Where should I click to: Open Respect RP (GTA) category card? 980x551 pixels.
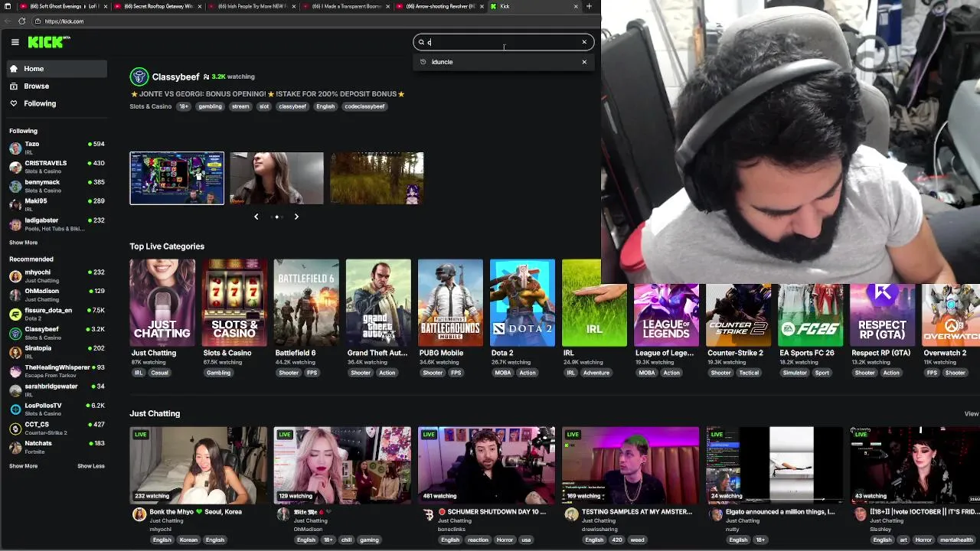882,315
